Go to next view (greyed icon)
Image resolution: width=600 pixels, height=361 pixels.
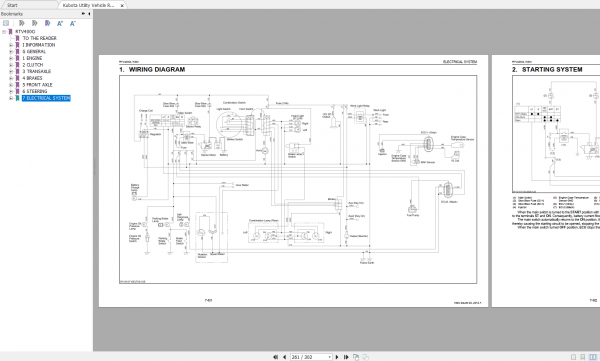(365, 357)
